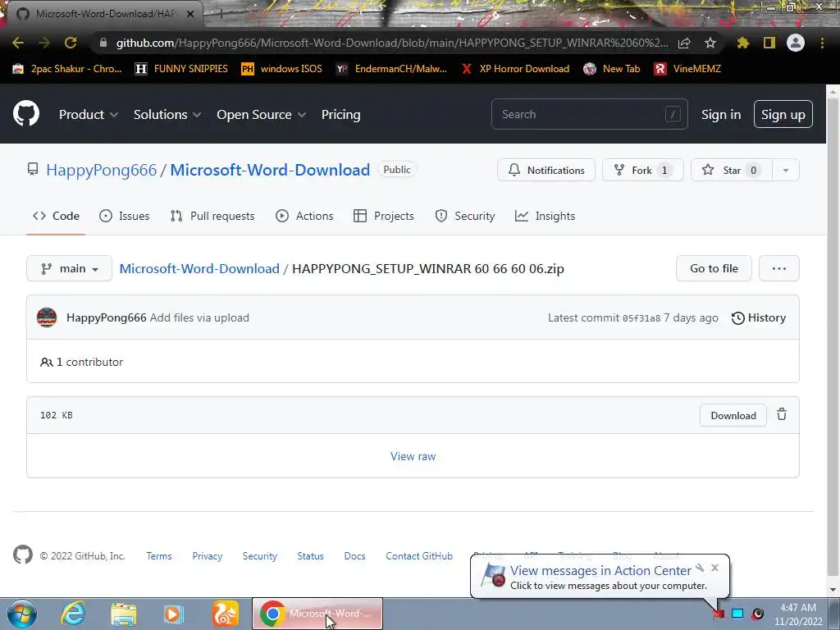Go back with browser back arrow

pyautogui.click(x=18, y=43)
